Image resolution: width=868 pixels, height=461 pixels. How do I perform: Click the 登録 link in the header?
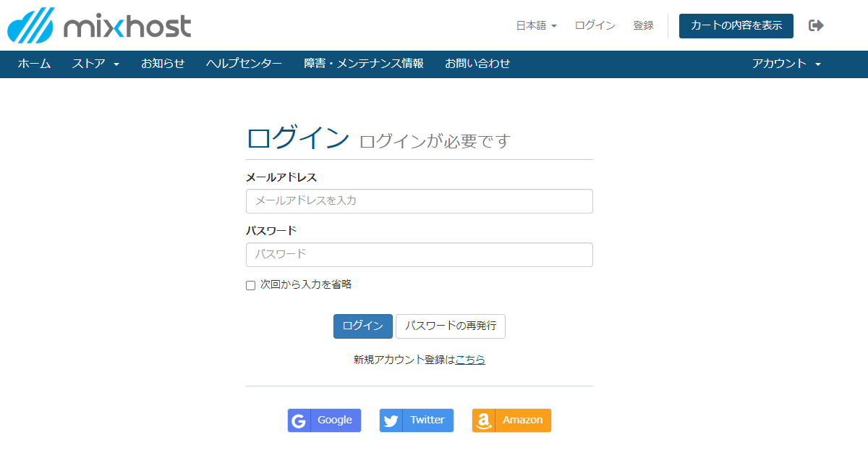pos(643,25)
